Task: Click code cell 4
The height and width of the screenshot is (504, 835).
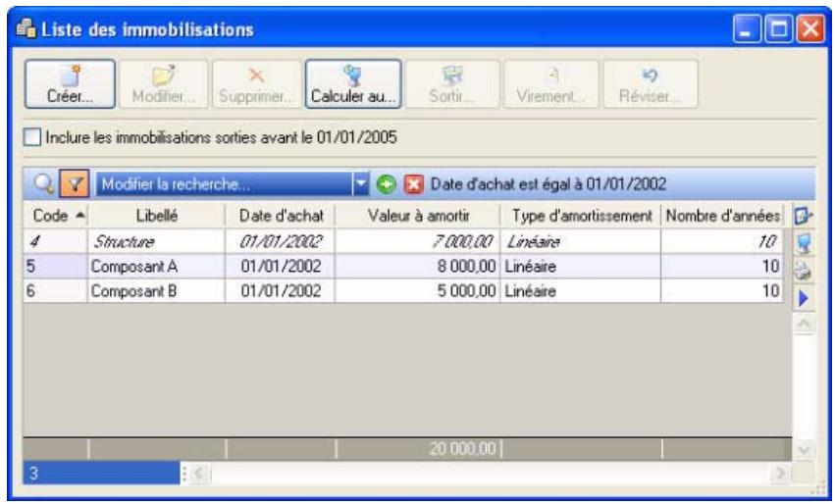Action: click(x=55, y=241)
